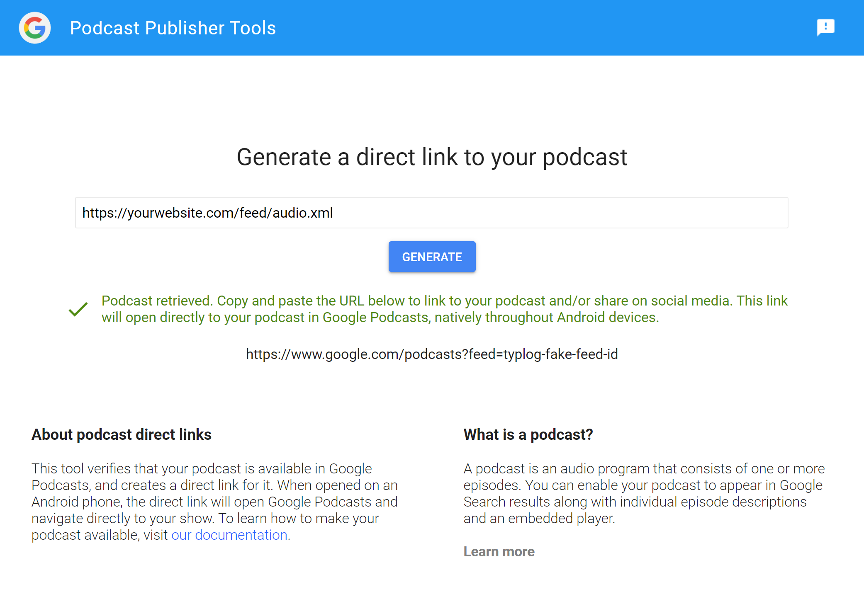Click 'Generate a direct link to your podcast' heading
This screenshot has height=616, width=864.
432,157
